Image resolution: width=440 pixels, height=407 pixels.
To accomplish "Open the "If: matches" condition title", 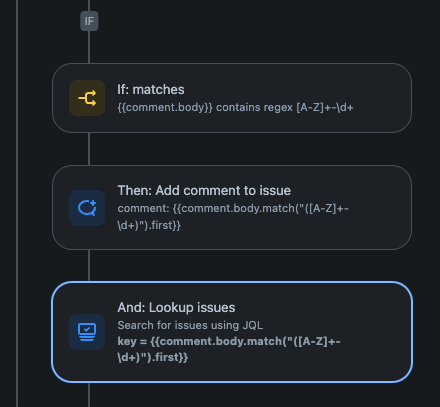I will pyautogui.click(x=151, y=90).
